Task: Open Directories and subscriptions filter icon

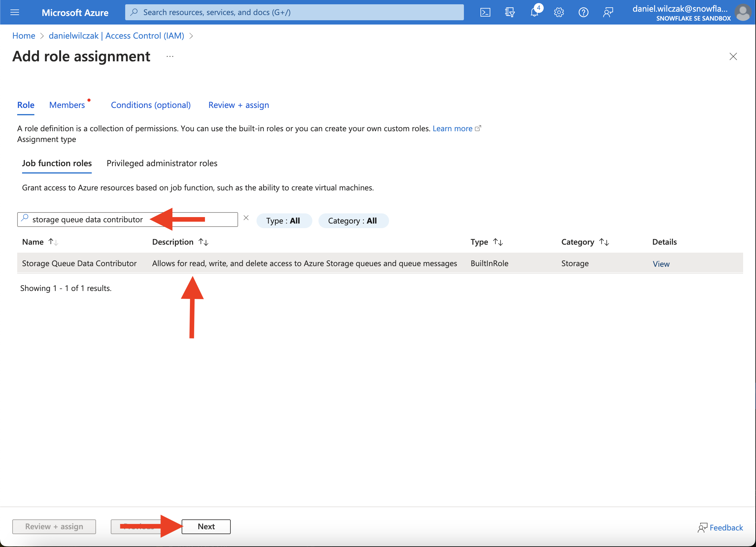Action: (x=510, y=12)
